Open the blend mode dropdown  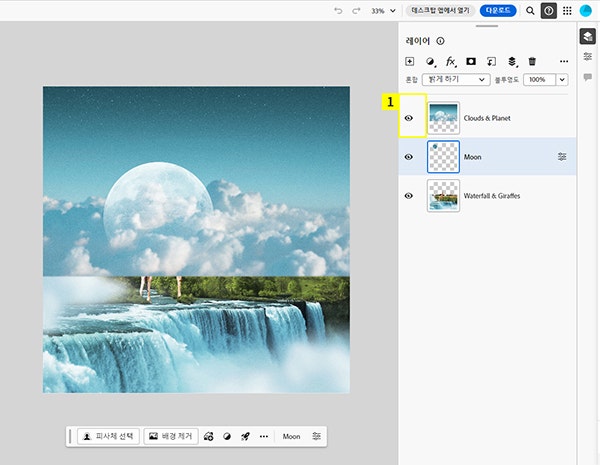455,79
